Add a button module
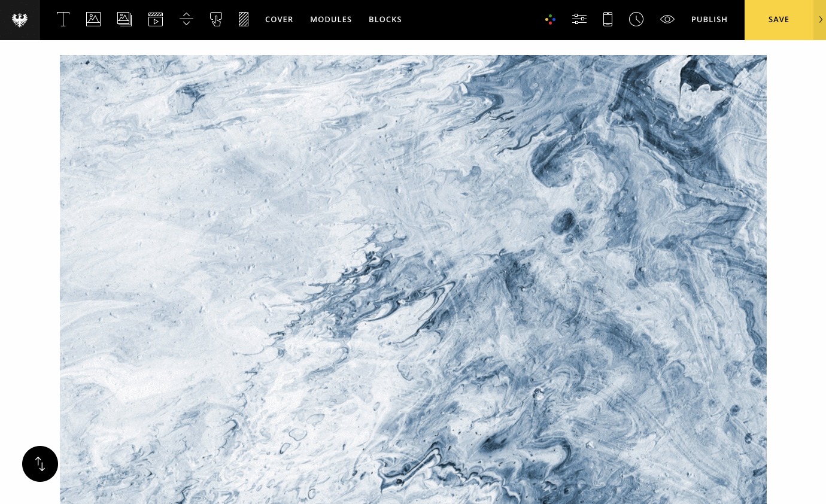The width and height of the screenshot is (826, 504). tap(216, 19)
